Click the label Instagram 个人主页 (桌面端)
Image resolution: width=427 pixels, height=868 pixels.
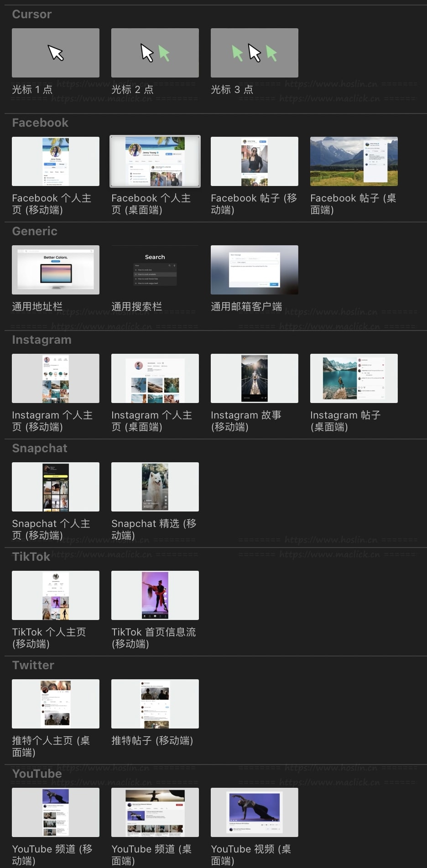coord(152,421)
